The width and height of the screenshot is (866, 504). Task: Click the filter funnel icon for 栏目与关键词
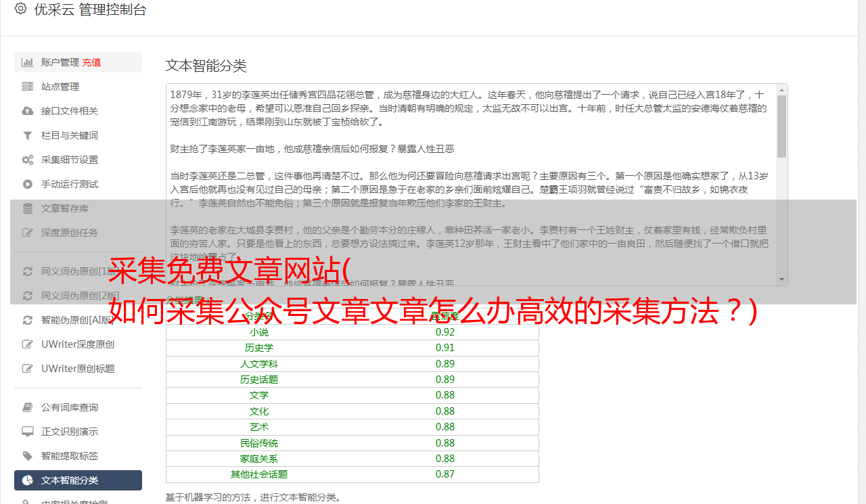click(x=28, y=135)
